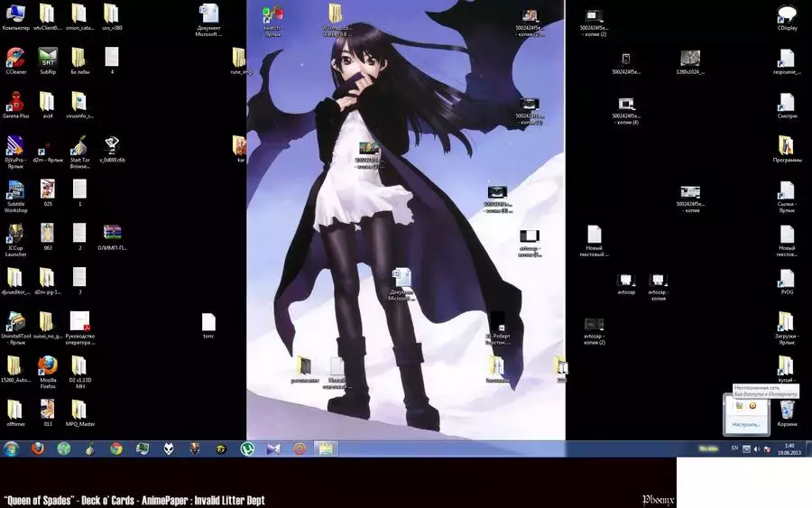Image resolution: width=812 pixels, height=508 pixels.
Task: Select the Start Tor Browser icon
Action: (79, 152)
